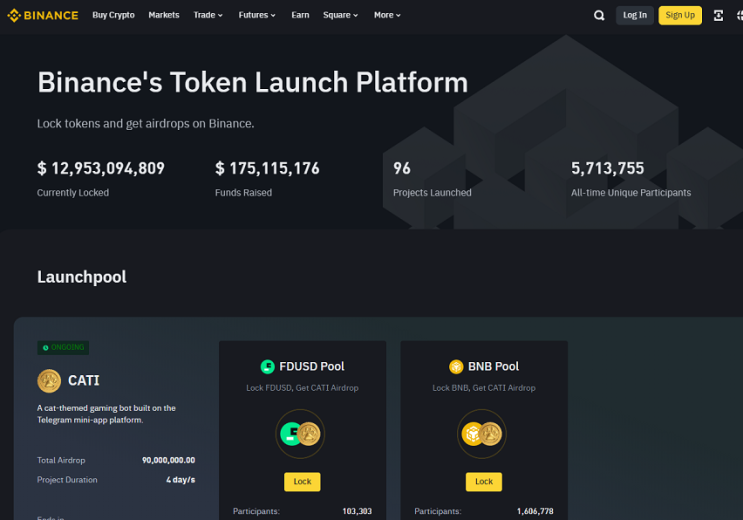Click the Binance logo
The image size is (743, 520).
pyautogui.click(x=43, y=15)
